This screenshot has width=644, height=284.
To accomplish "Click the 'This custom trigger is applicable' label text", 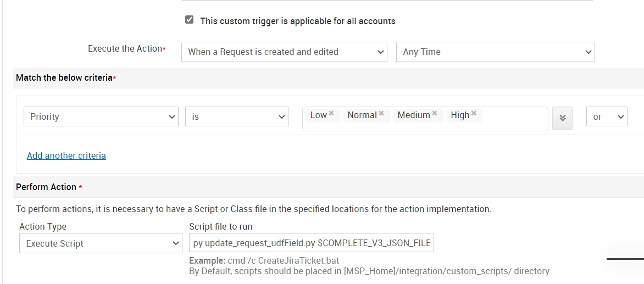I will click(x=297, y=21).
